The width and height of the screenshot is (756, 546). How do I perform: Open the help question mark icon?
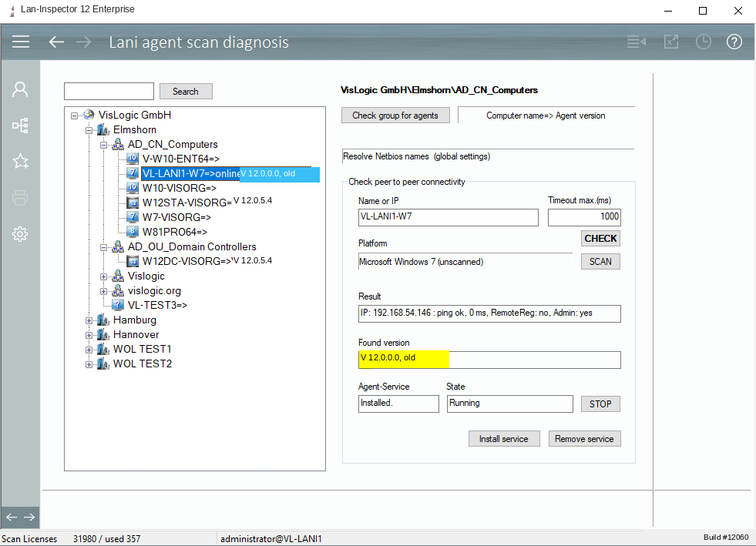click(734, 42)
